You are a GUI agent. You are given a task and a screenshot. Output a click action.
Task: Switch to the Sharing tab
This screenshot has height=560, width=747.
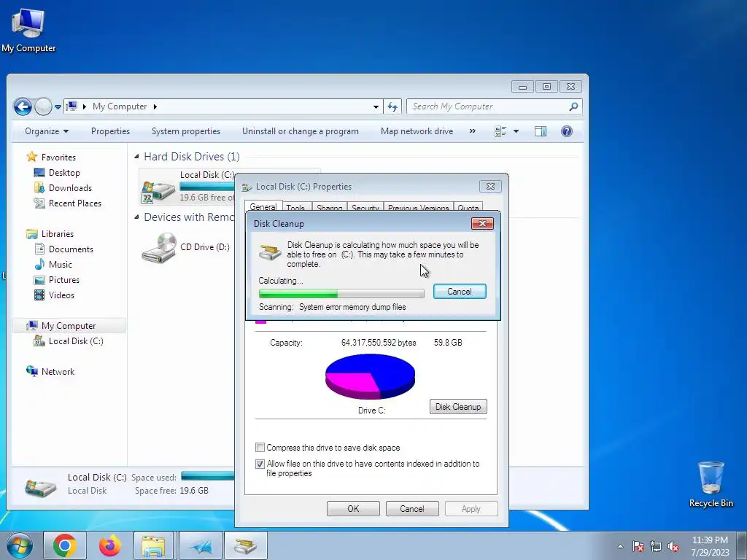(x=330, y=208)
